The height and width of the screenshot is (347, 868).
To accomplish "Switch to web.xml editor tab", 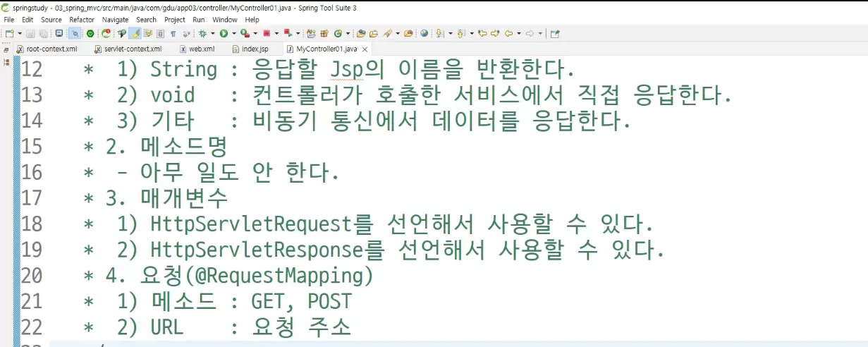I will point(197,49).
